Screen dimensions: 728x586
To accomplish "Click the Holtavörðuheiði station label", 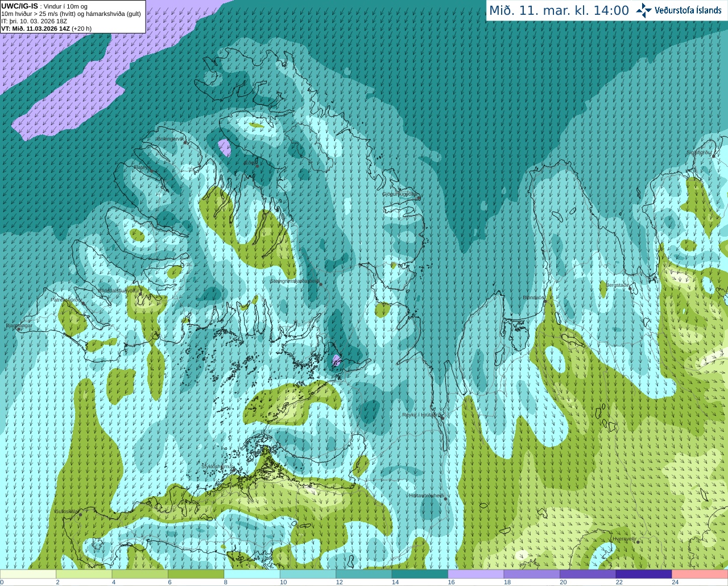I will 426,496.
